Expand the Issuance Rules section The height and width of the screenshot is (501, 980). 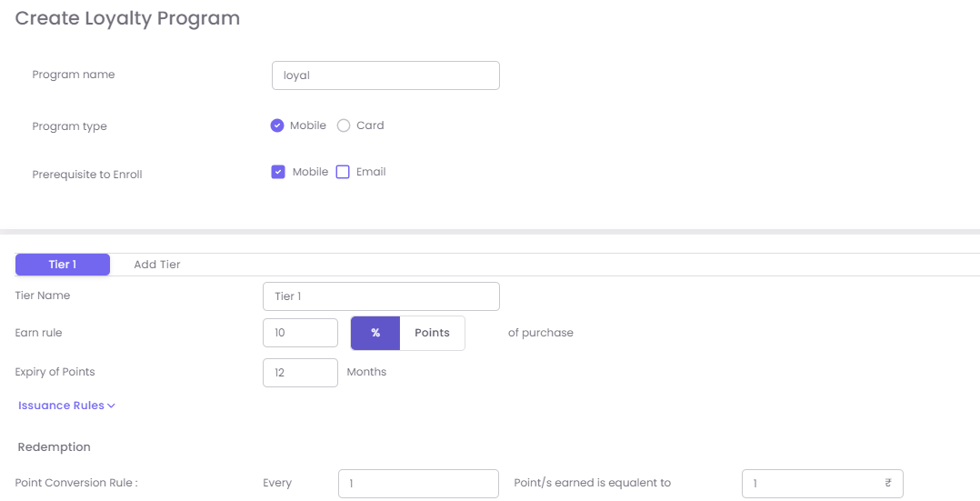click(61, 406)
